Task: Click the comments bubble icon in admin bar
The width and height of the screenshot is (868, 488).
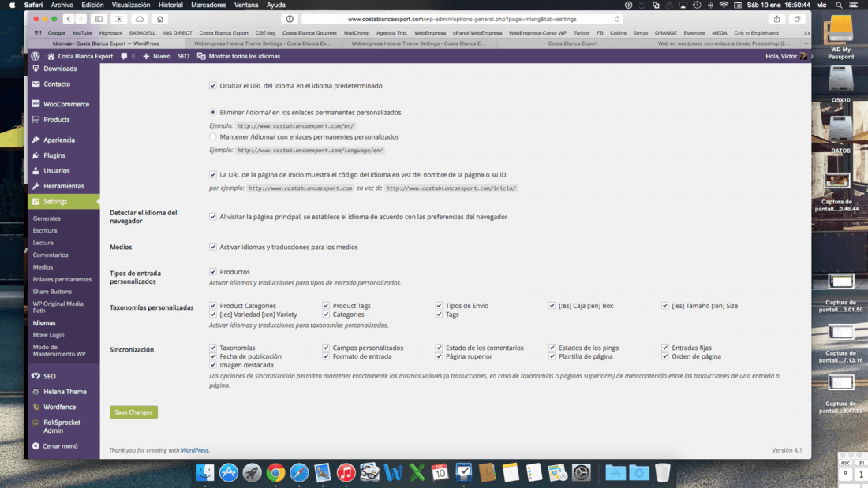Action: click(x=124, y=56)
